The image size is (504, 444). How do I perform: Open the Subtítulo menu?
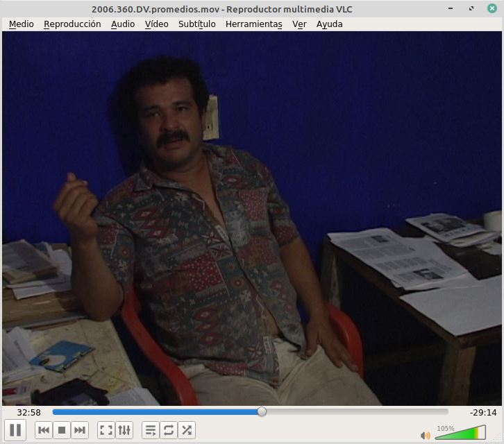(x=196, y=24)
